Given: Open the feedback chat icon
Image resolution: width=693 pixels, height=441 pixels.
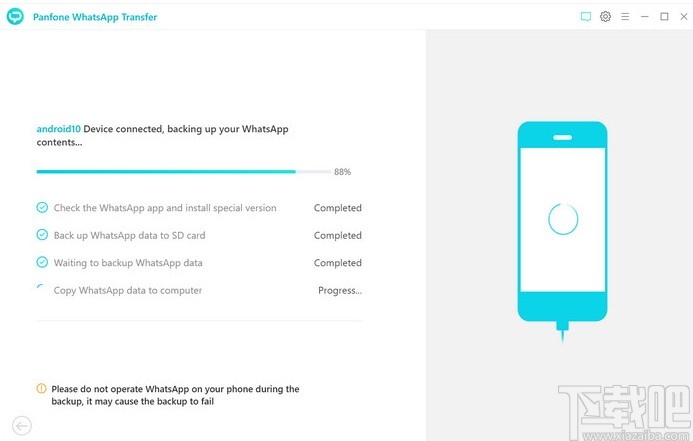Looking at the screenshot, I should click(x=586, y=17).
